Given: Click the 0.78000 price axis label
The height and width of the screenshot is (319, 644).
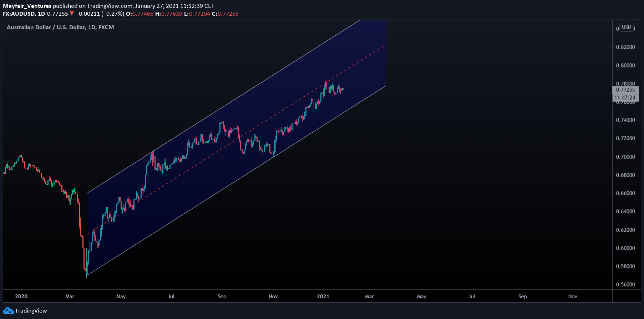Looking at the screenshot, I should (x=625, y=84).
